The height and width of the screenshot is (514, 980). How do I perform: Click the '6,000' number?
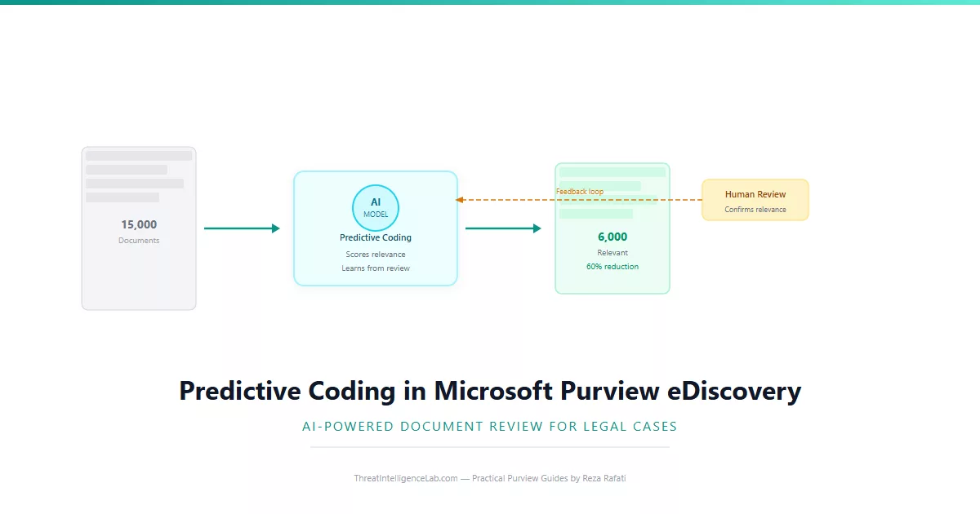[x=612, y=237]
